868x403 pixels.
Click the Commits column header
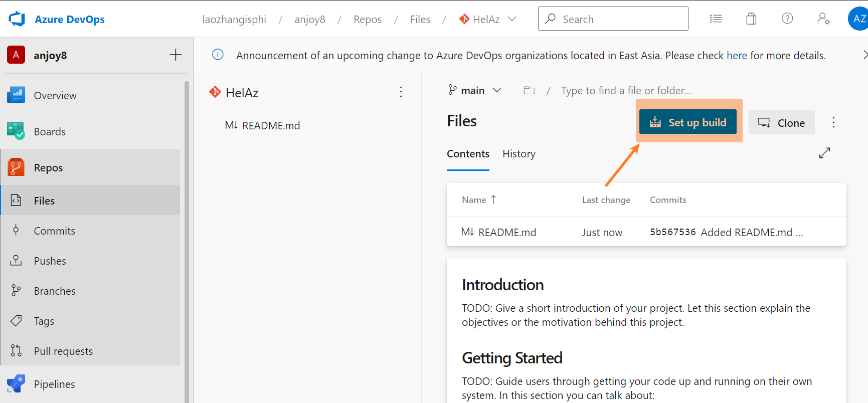pos(668,199)
